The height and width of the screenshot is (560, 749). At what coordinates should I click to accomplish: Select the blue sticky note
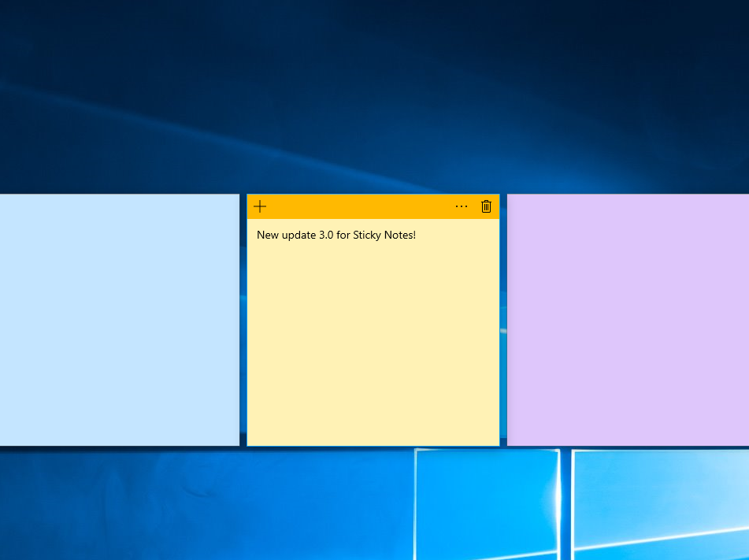click(120, 320)
